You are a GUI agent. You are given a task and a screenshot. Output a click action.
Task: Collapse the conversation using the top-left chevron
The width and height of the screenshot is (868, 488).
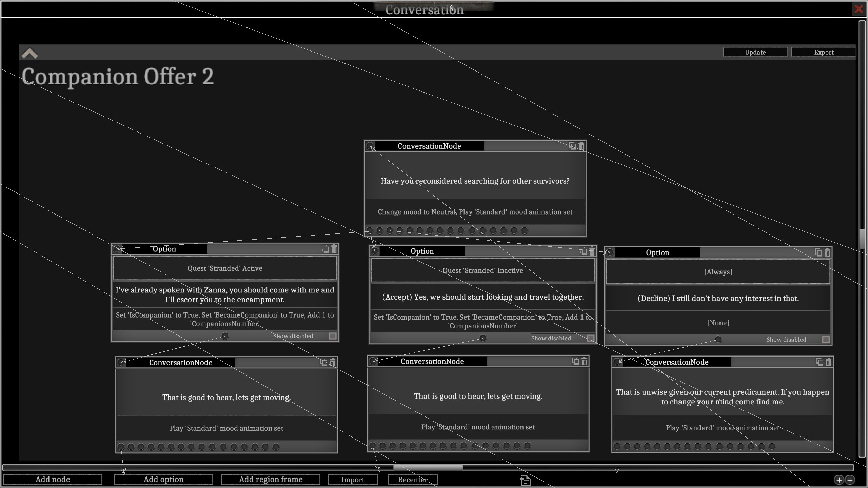30,53
